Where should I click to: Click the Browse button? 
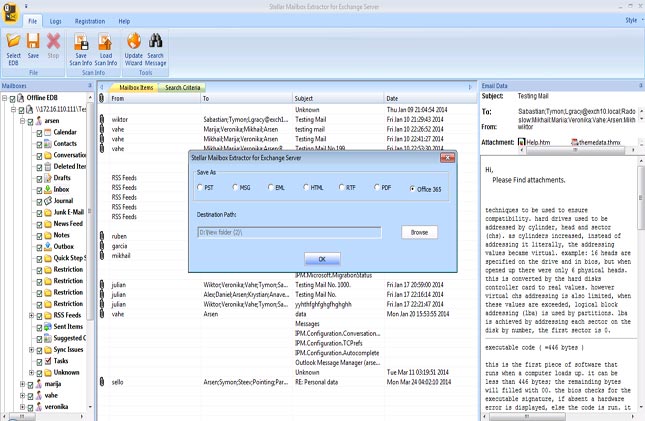(x=419, y=232)
